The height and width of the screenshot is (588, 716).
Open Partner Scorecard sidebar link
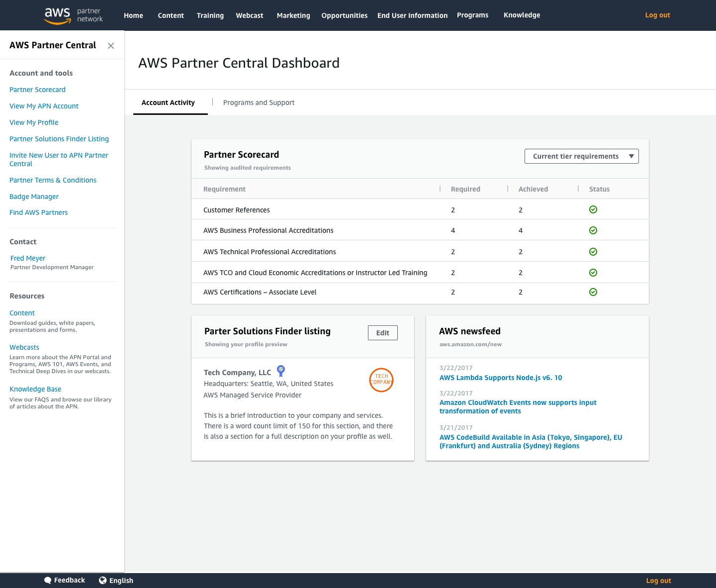37,90
